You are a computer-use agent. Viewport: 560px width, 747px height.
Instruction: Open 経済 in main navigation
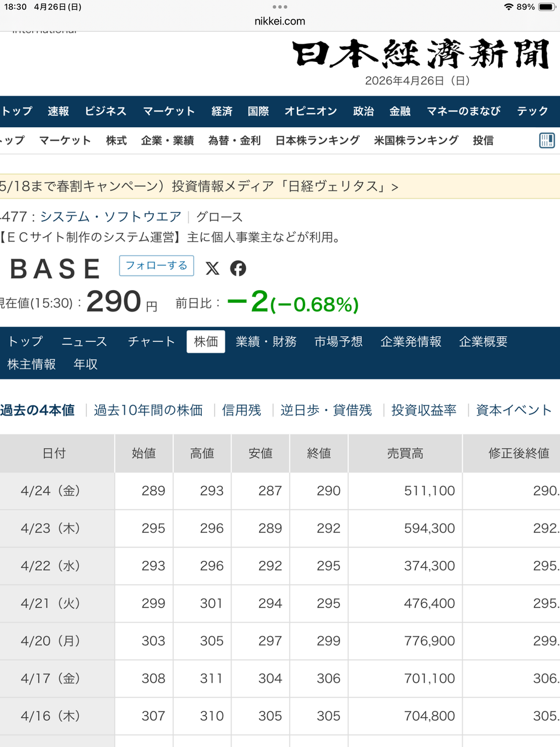click(222, 111)
